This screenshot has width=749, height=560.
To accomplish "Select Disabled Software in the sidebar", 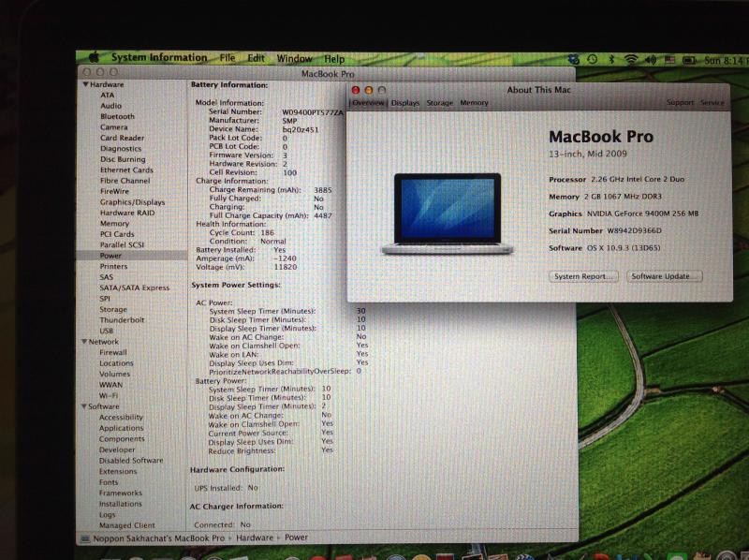I will 131,461.
